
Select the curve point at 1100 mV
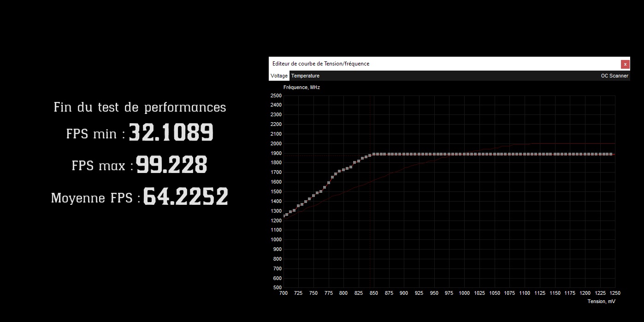point(525,154)
